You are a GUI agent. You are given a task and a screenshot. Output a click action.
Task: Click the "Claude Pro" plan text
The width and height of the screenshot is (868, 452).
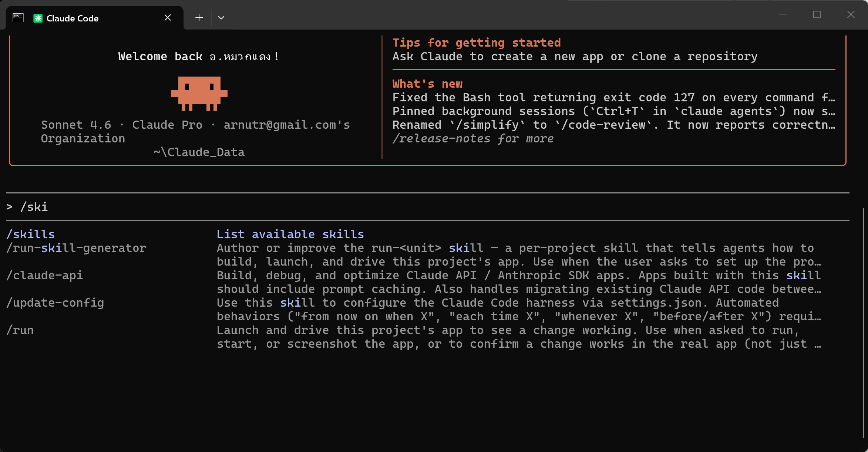tap(167, 125)
